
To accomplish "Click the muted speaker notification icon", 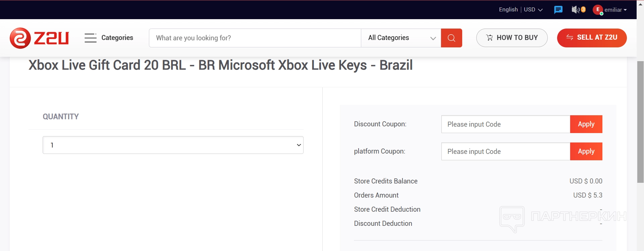I will [576, 10].
